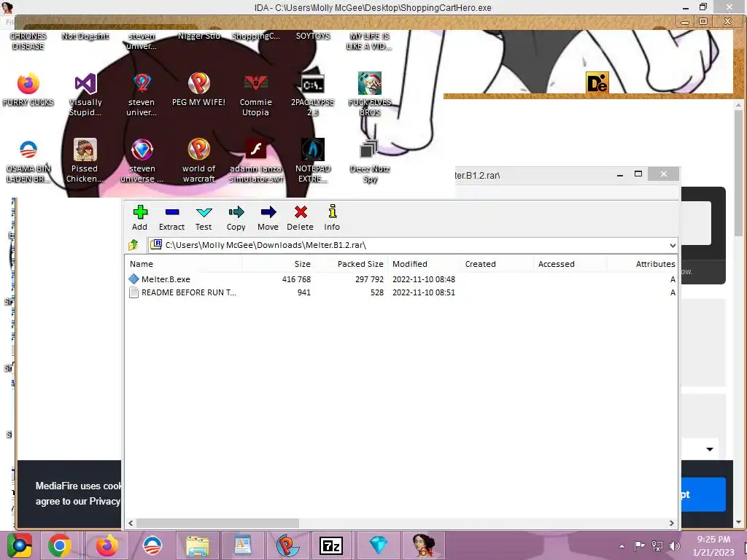
Task: Restore the inner IDA child window
Action: [703, 21]
